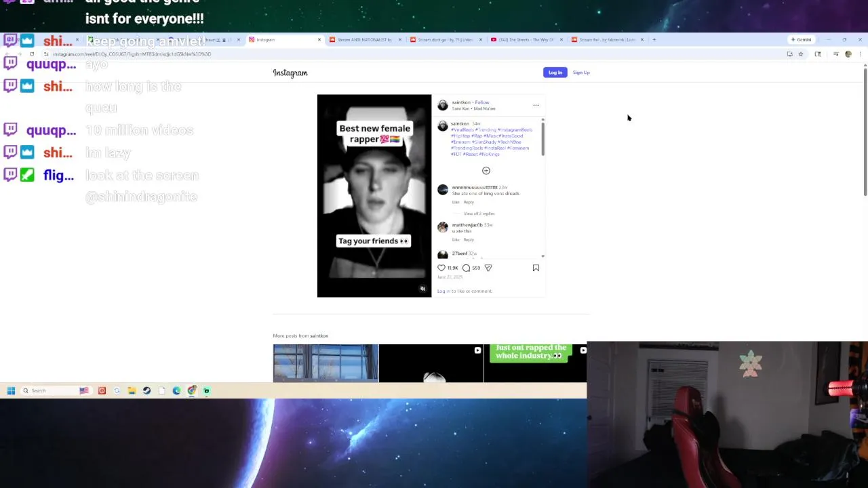This screenshot has width=868, height=488.
Task: Switch to The Streets YouTube tab
Action: pos(526,40)
